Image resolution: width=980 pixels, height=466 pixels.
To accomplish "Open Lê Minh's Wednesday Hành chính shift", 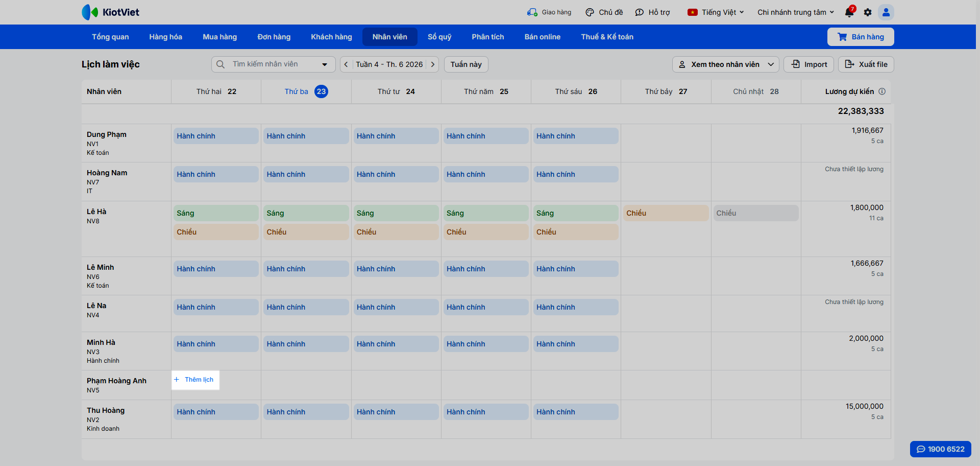I will coord(396,269).
